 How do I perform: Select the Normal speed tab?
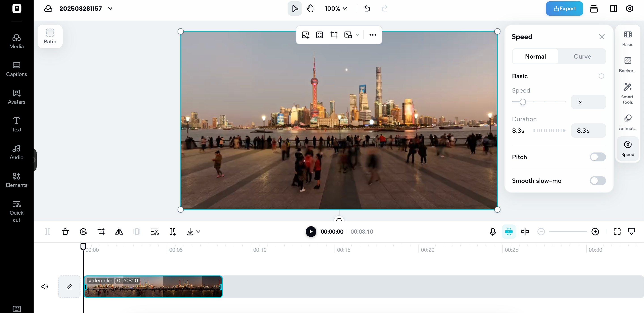535,57
